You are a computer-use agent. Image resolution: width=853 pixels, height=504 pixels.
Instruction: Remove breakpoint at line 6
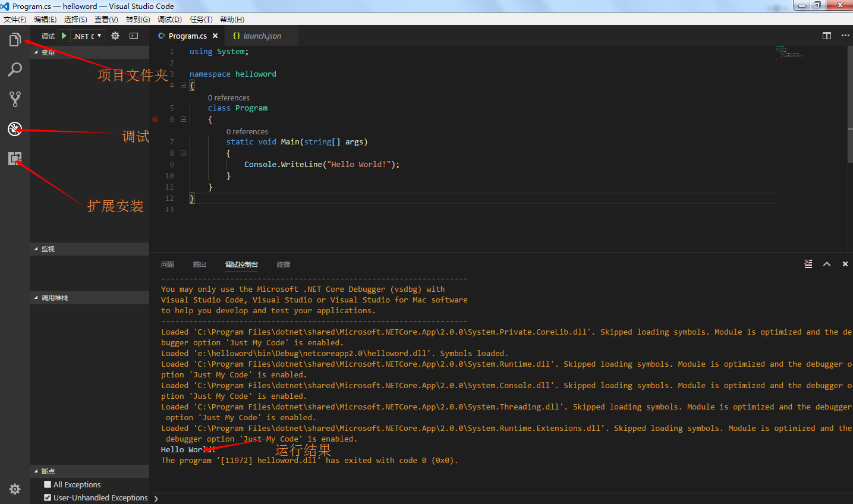pos(155,119)
